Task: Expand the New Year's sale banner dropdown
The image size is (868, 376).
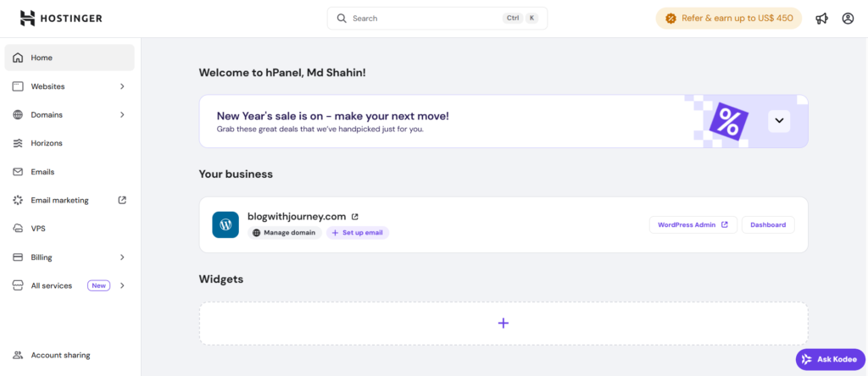Action: click(779, 121)
